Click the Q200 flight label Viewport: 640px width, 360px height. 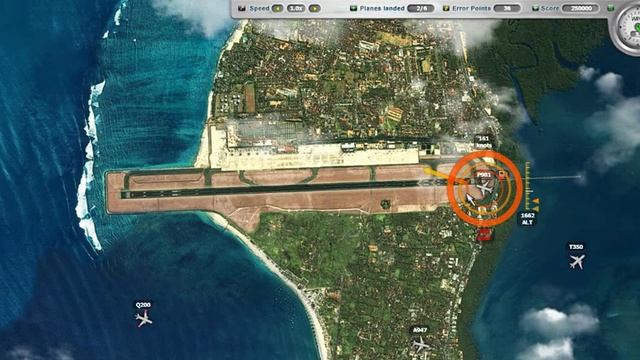(143, 305)
